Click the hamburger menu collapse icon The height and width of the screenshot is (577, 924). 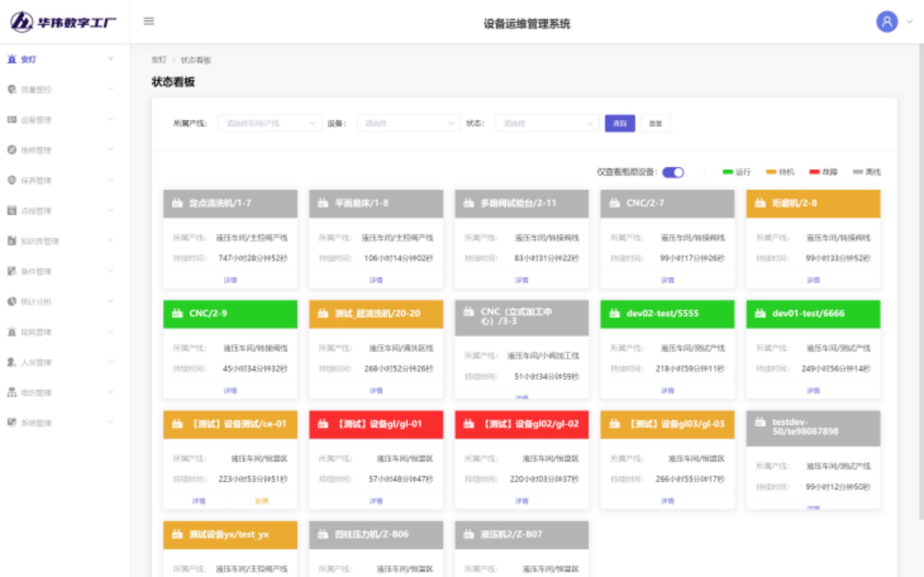coord(149,21)
